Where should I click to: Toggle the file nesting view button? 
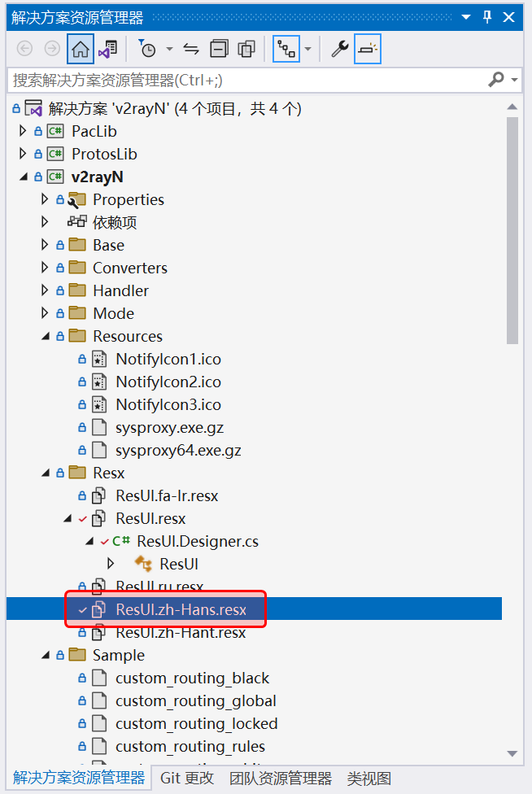click(286, 49)
